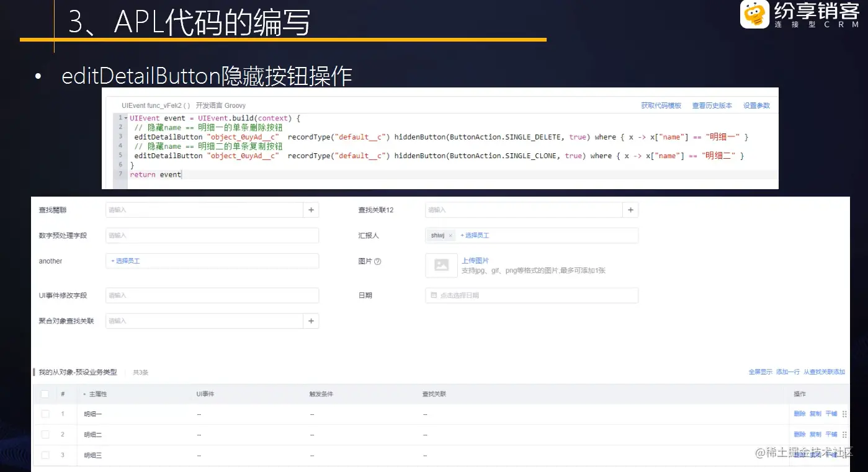The width and height of the screenshot is (868, 472).
Task: Click the 'UIEvent func_vFek2 ( )' editor title
Action: pos(156,105)
